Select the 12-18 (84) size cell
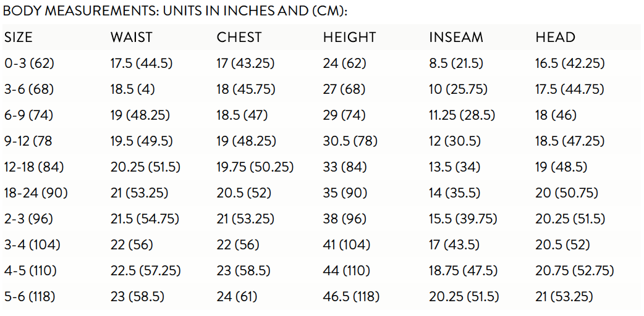The height and width of the screenshot is (316, 644). click(x=34, y=167)
